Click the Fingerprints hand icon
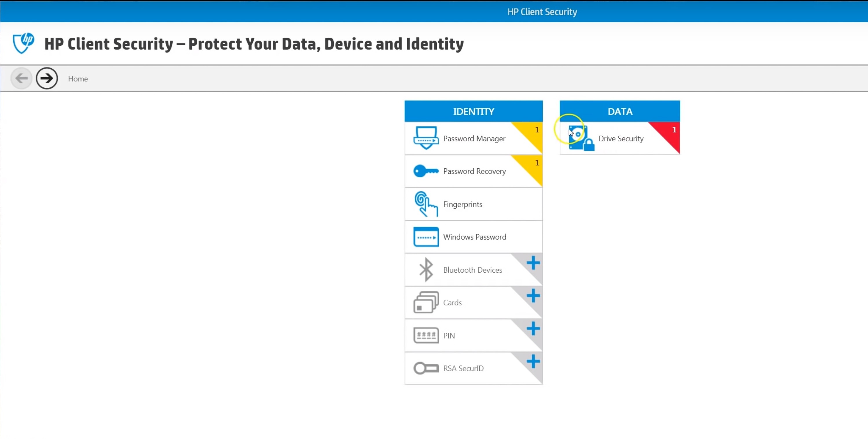868x439 pixels. pos(426,204)
